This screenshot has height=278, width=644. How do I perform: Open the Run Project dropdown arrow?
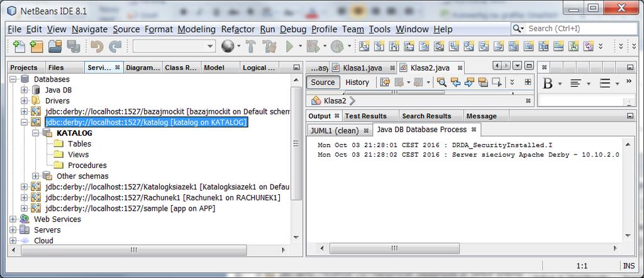coord(300,47)
